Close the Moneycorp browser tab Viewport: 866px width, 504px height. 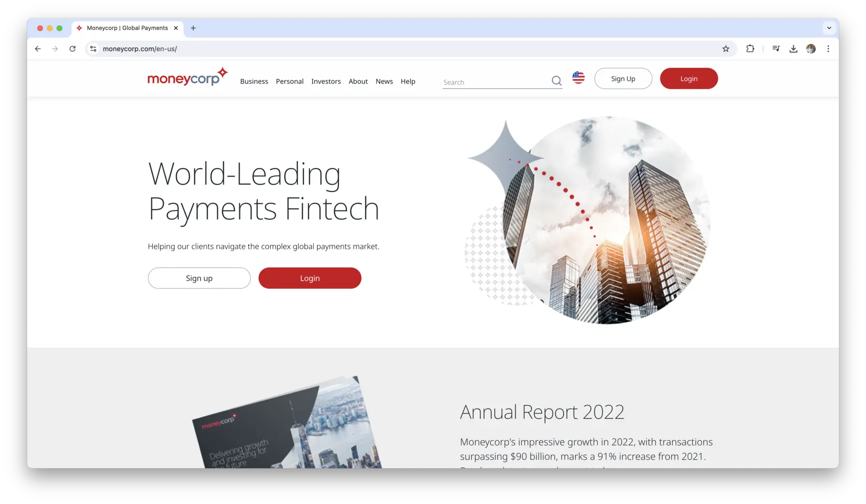click(x=176, y=28)
